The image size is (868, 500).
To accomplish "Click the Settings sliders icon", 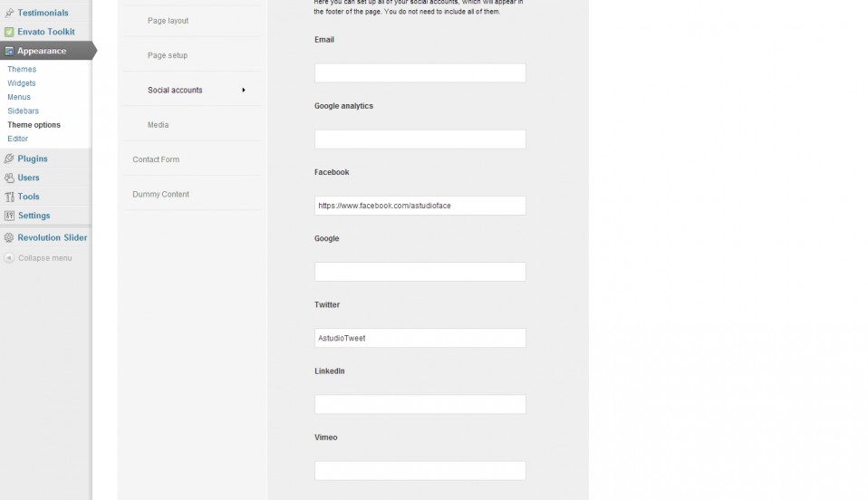I will click(9, 216).
